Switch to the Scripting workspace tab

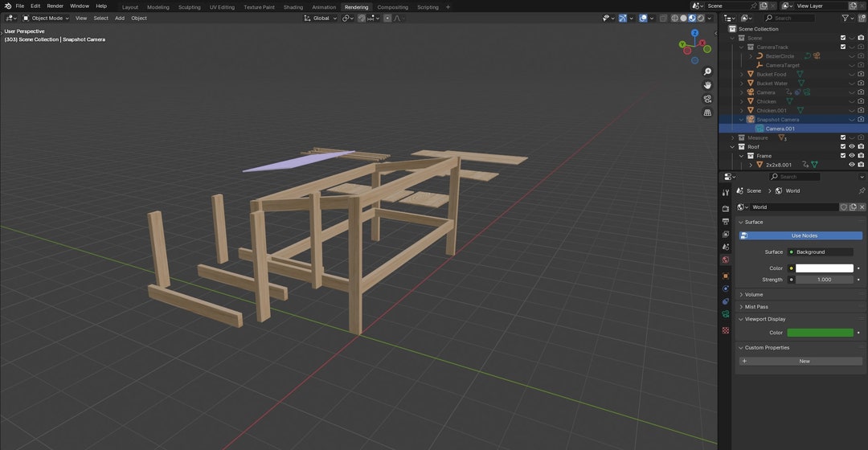point(428,7)
